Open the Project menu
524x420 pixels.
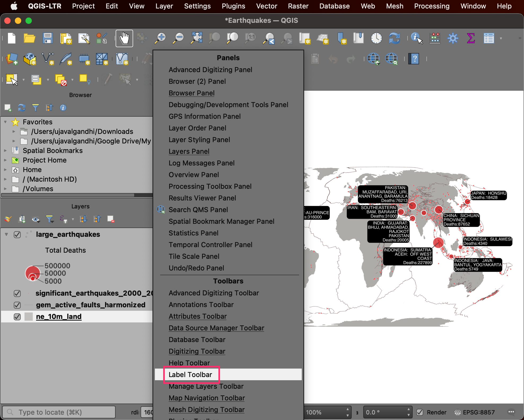pyautogui.click(x=83, y=6)
